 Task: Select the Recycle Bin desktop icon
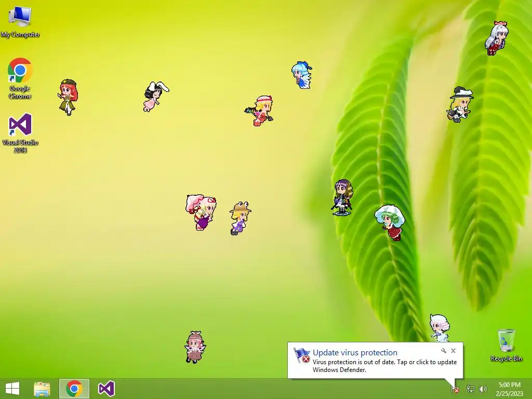click(x=506, y=345)
